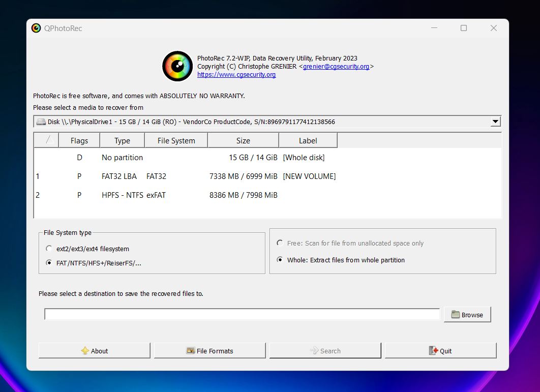Quit the QPhotoRec application
540x392 pixels.
tap(440, 351)
